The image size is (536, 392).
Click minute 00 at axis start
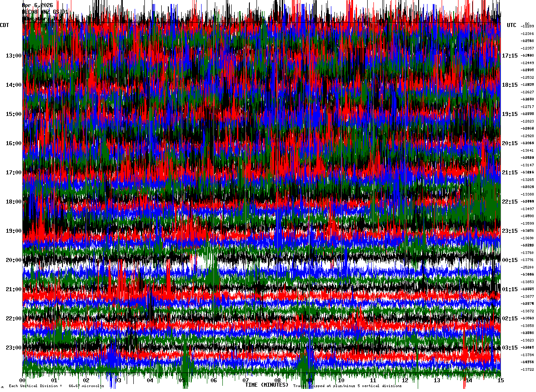(23, 380)
